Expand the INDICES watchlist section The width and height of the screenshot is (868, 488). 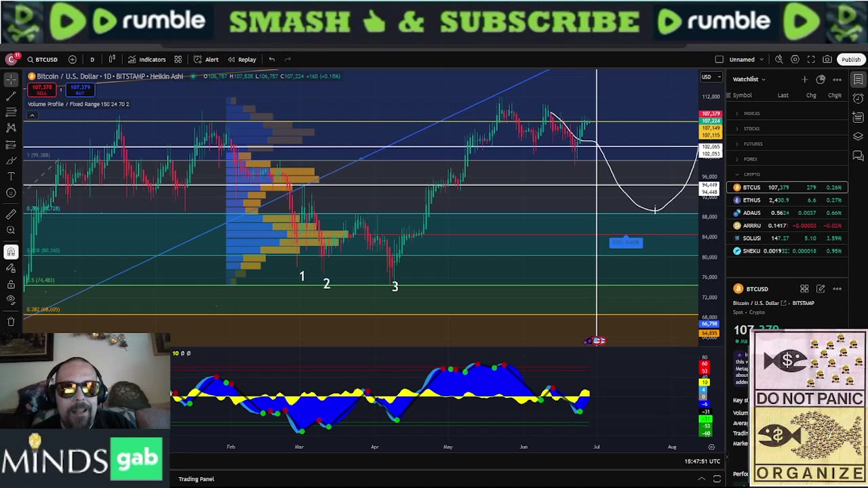tap(787, 113)
